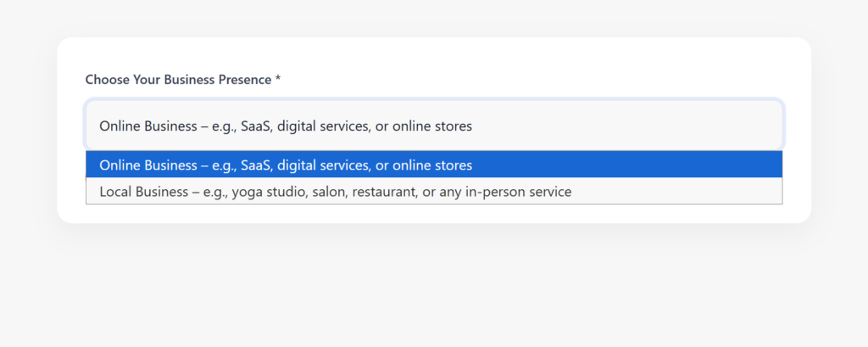Pick the option mentioning SaaS in list

pyautogui.click(x=286, y=165)
